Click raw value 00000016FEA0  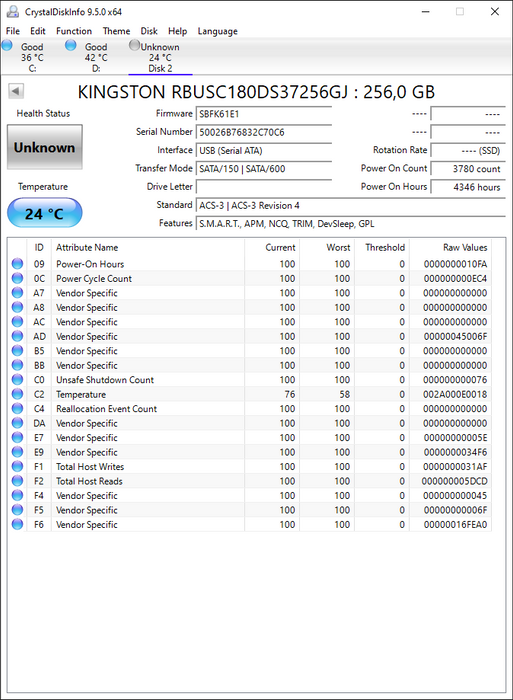point(455,524)
